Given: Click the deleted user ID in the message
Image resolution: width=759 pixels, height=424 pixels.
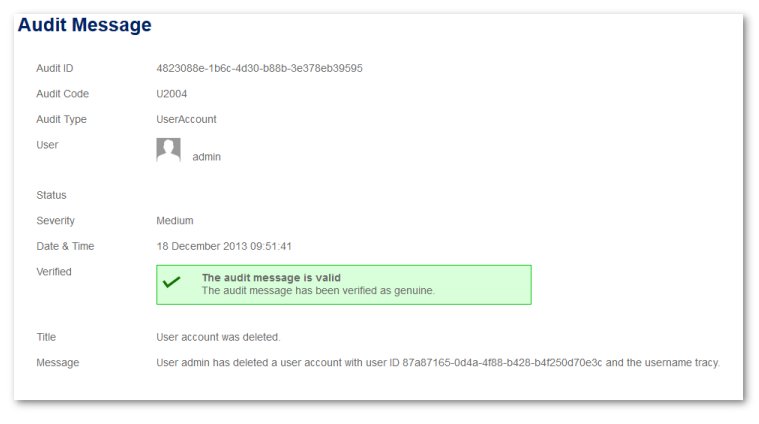Looking at the screenshot, I should click(x=502, y=363).
